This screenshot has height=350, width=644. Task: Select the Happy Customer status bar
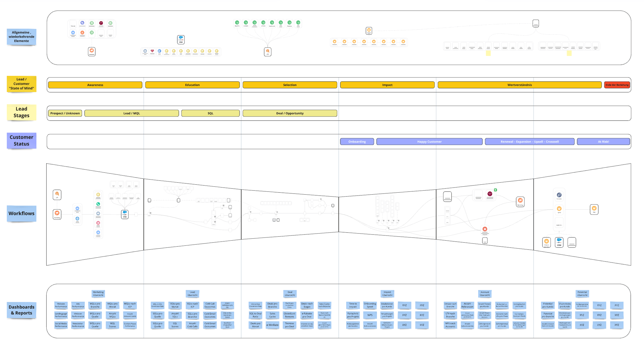tap(429, 142)
